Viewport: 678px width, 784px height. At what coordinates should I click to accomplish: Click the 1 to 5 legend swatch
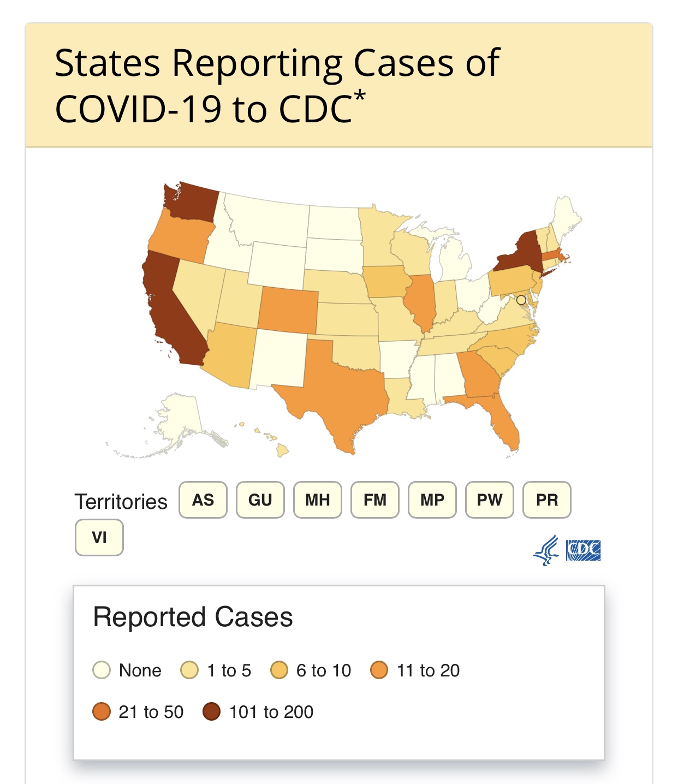click(189, 670)
